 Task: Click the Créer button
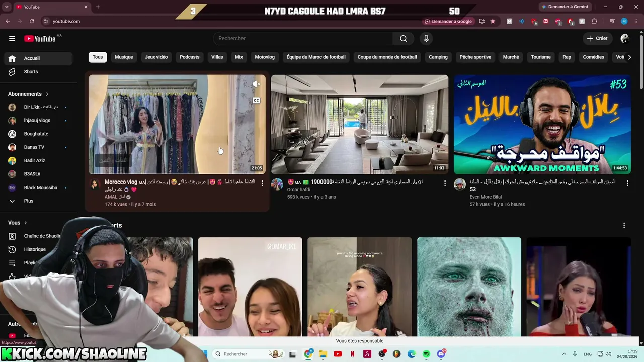[x=597, y=39]
